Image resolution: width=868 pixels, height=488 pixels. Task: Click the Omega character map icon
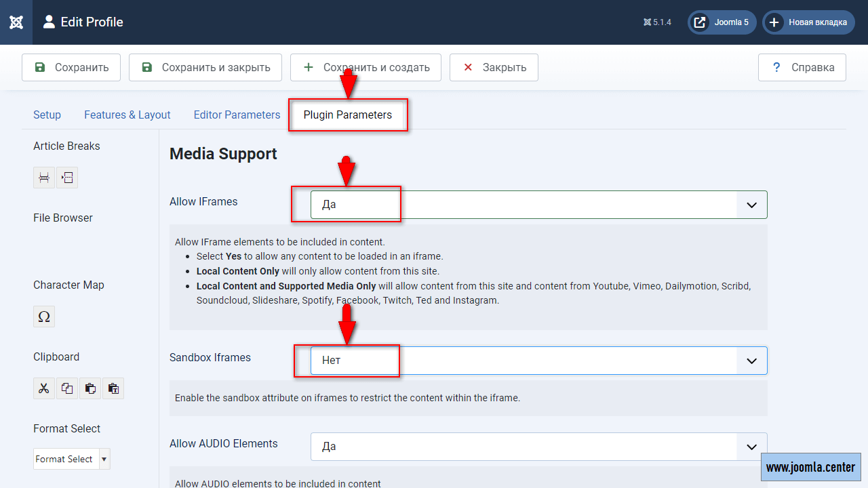44,317
